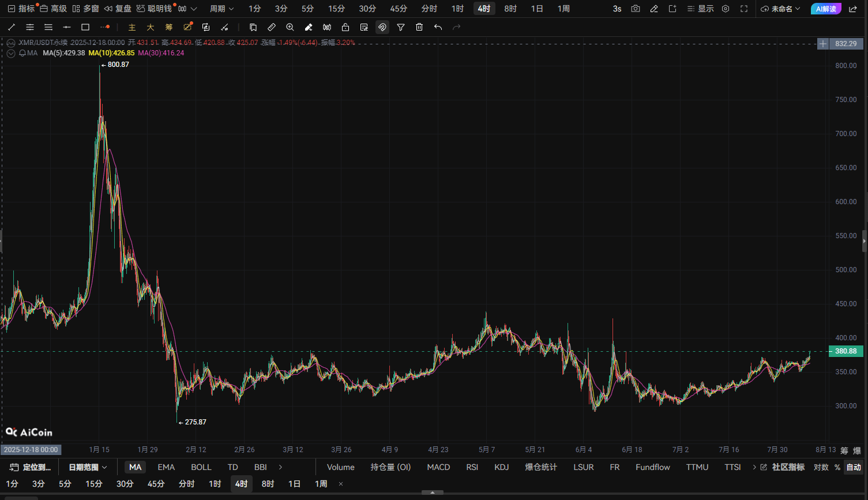Click the bell alert icon beside MA
The width and height of the screenshot is (868, 500).
coord(22,53)
